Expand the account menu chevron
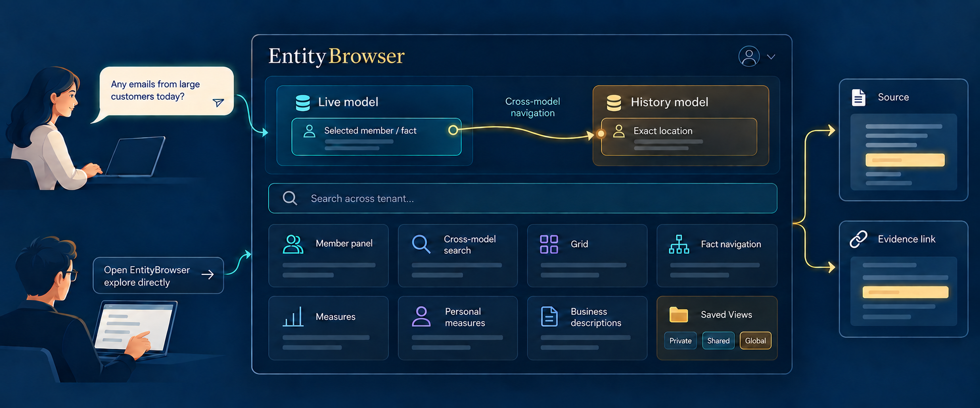The image size is (980, 408). [771, 57]
